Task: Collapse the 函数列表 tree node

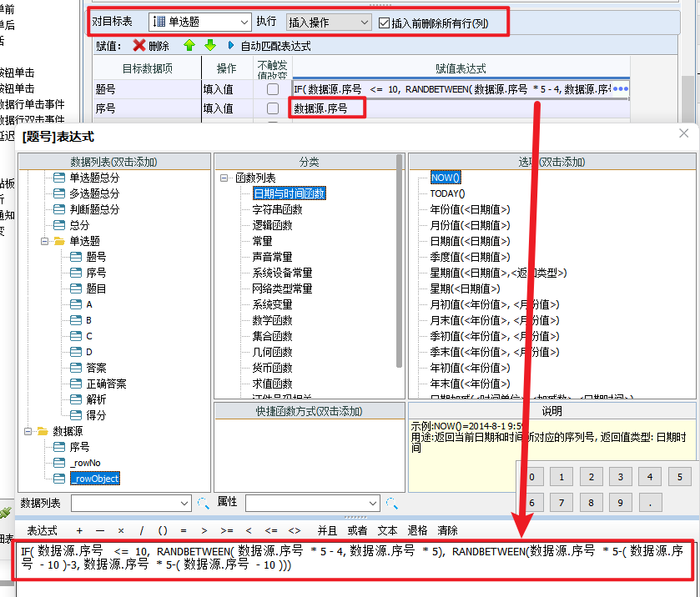Action: (224, 178)
